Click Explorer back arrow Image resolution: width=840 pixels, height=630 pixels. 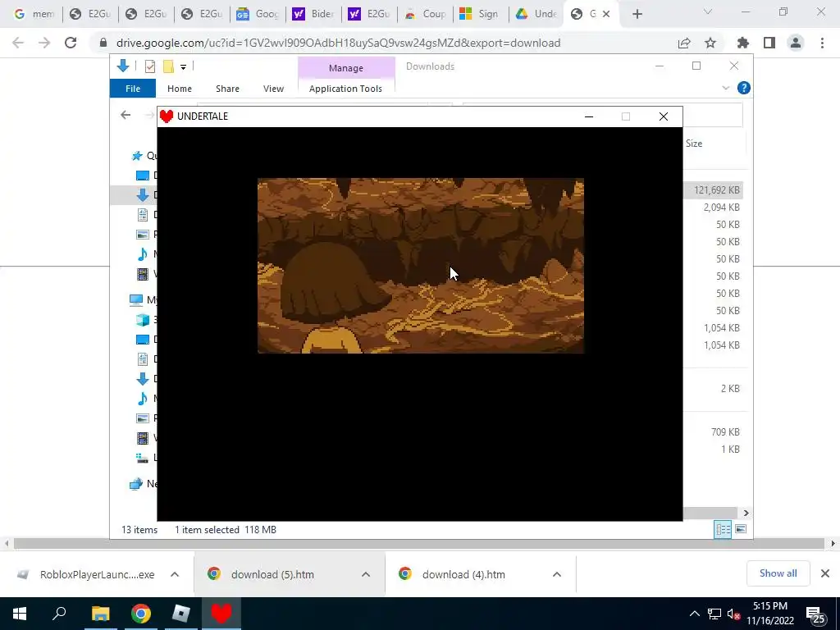click(x=126, y=115)
